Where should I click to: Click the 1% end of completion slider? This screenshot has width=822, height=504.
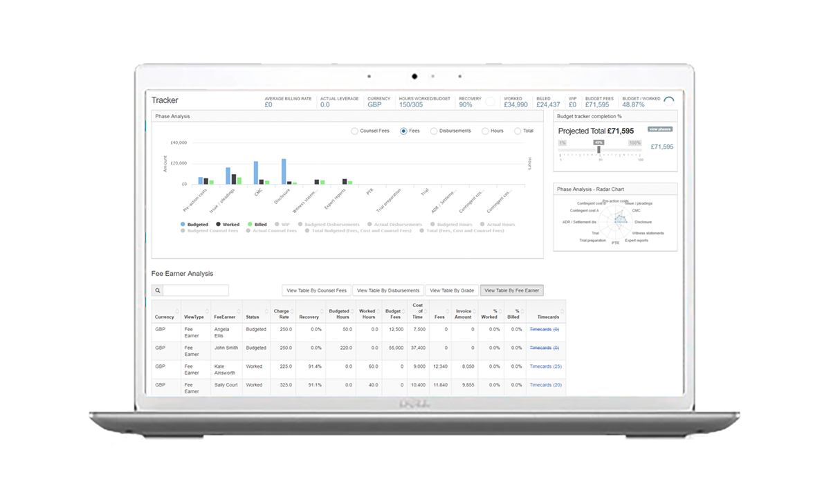563,143
